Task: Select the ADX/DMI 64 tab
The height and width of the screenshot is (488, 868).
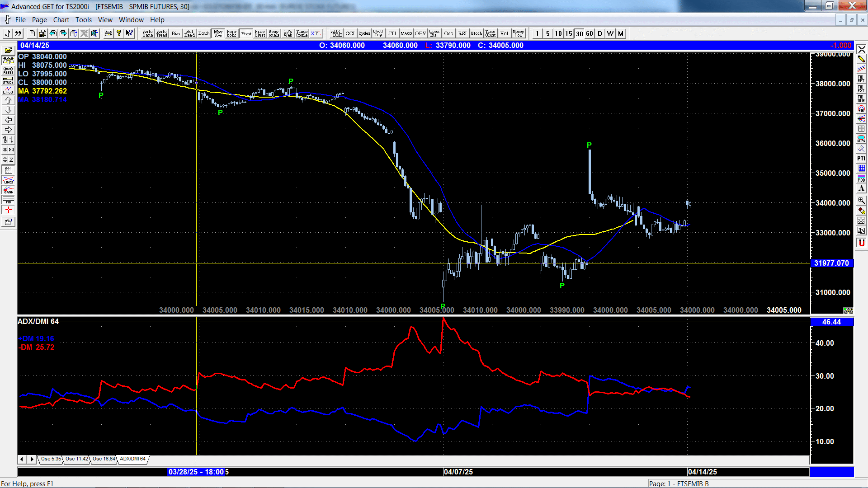Action: [132, 459]
